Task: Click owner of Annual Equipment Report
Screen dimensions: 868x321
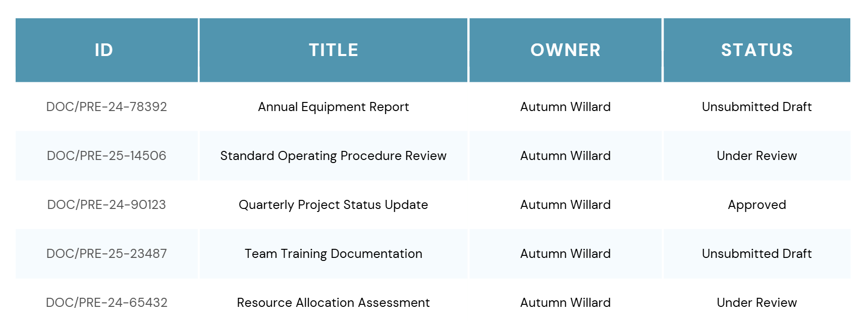Action: (x=565, y=107)
